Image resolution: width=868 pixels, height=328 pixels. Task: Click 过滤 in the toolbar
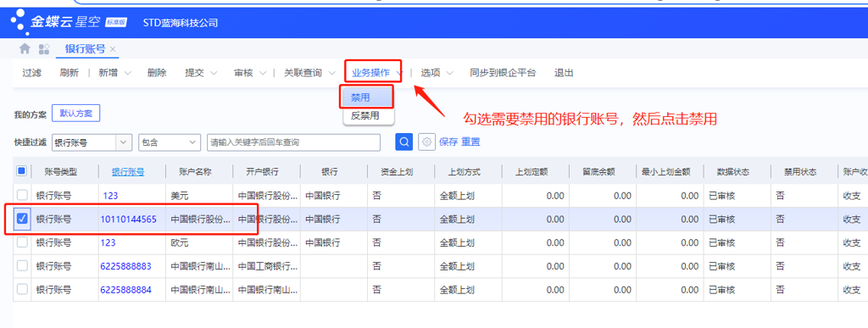pyautogui.click(x=31, y=72)
